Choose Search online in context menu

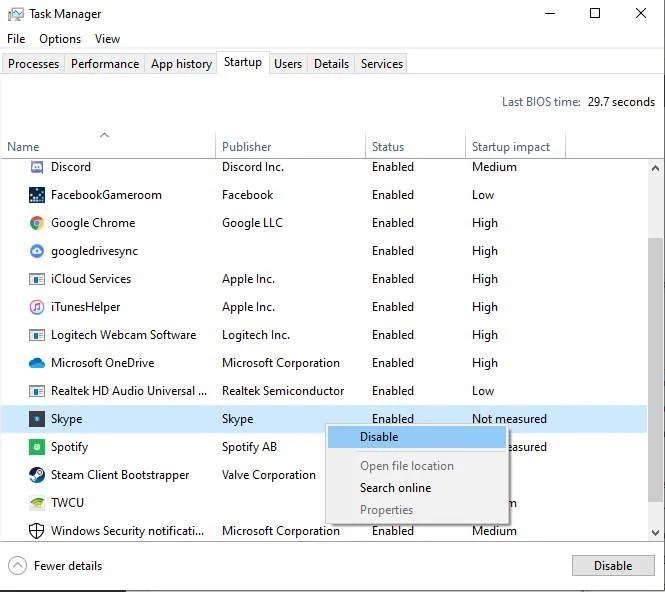click(417, 488)
